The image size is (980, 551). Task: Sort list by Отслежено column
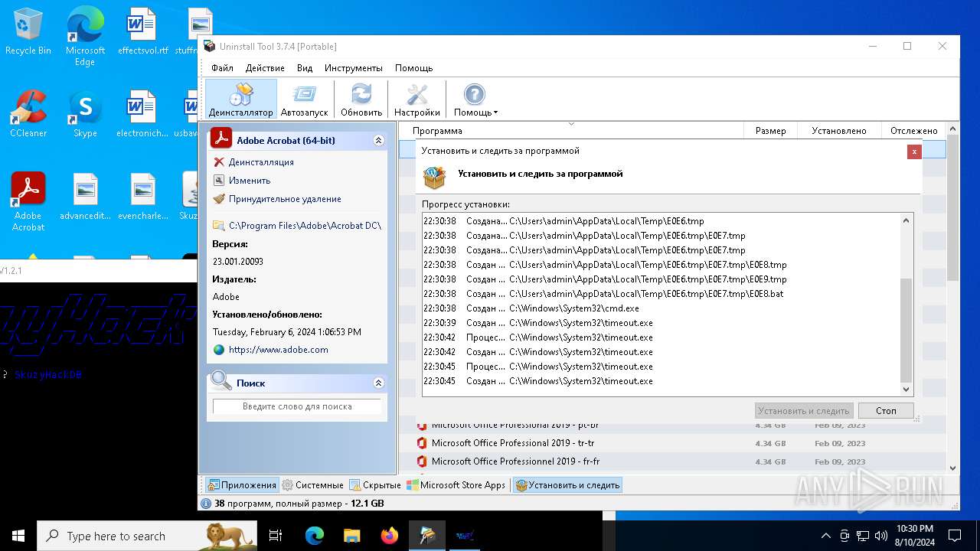913,131
